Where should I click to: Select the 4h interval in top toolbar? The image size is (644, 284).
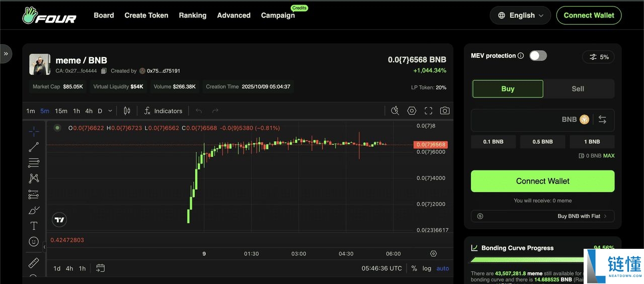point(89,111)
